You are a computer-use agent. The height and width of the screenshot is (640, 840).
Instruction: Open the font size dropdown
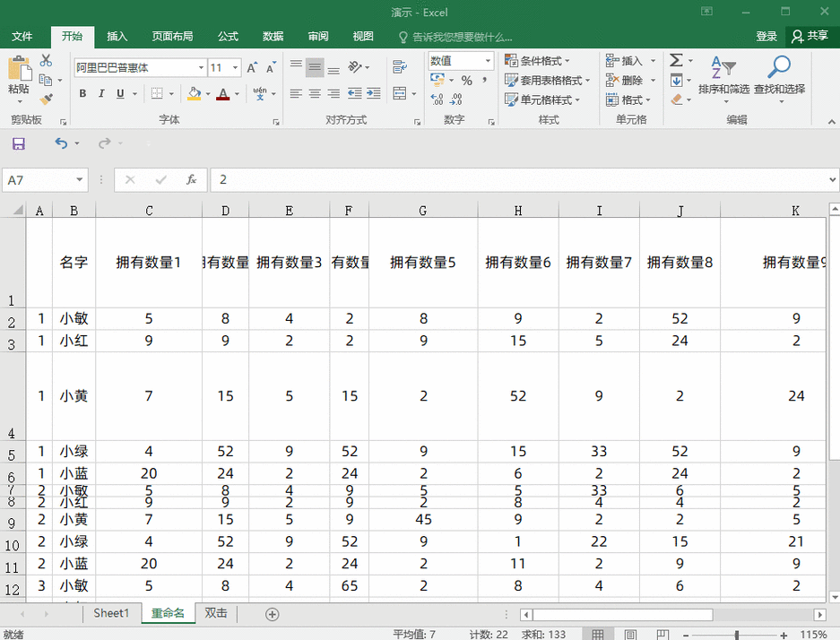point(235,67)
